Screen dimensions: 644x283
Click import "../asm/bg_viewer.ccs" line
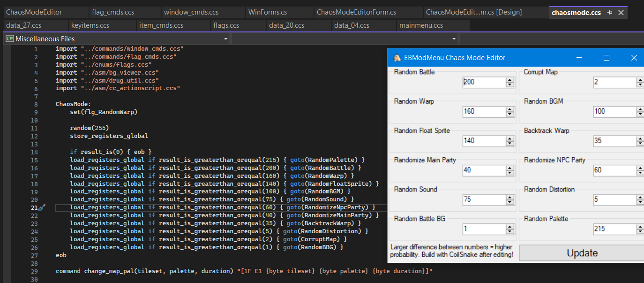(x=107, y=73)
